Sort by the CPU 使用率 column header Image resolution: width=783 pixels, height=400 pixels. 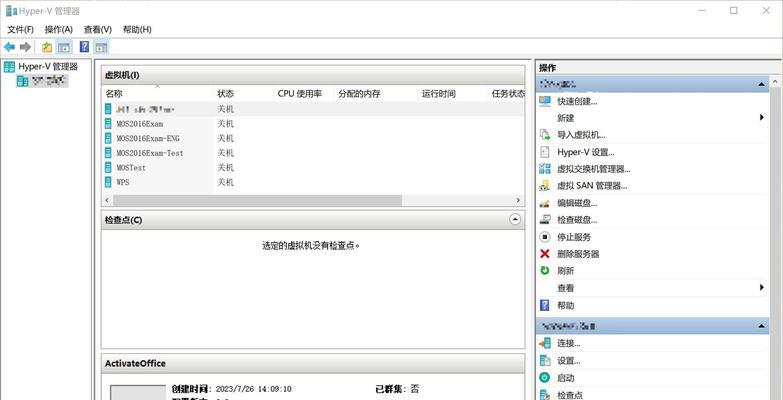[x=304, y=93]
